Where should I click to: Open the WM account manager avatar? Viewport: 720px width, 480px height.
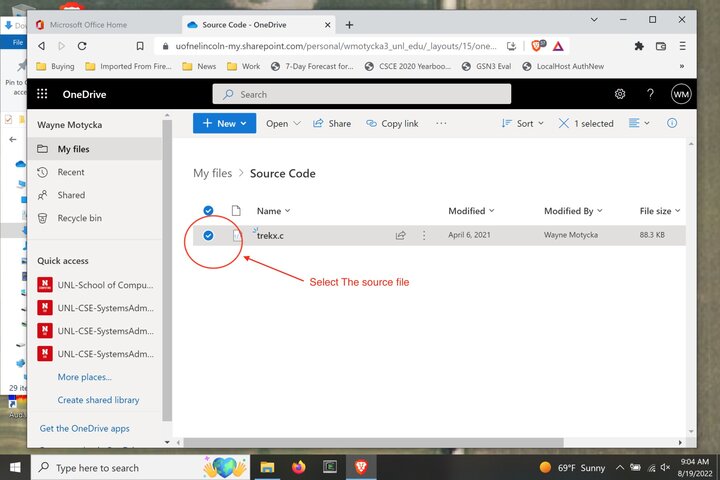(x=681, y=94)
